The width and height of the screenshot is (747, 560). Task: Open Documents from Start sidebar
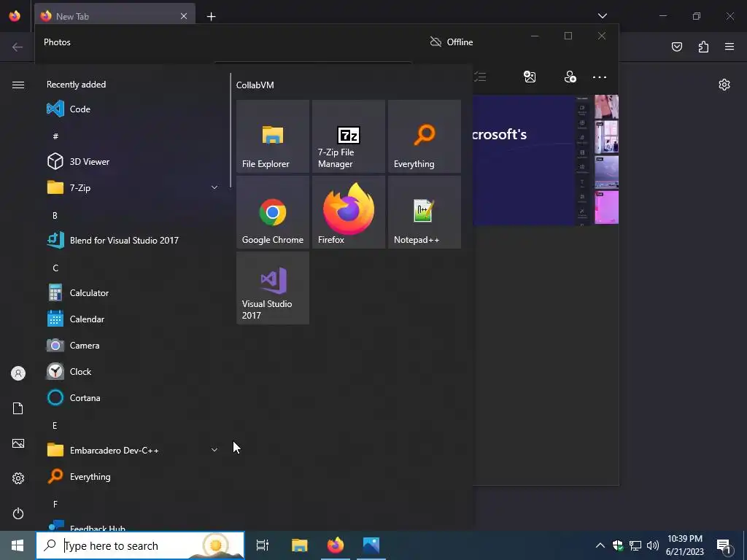pos(18,408)
